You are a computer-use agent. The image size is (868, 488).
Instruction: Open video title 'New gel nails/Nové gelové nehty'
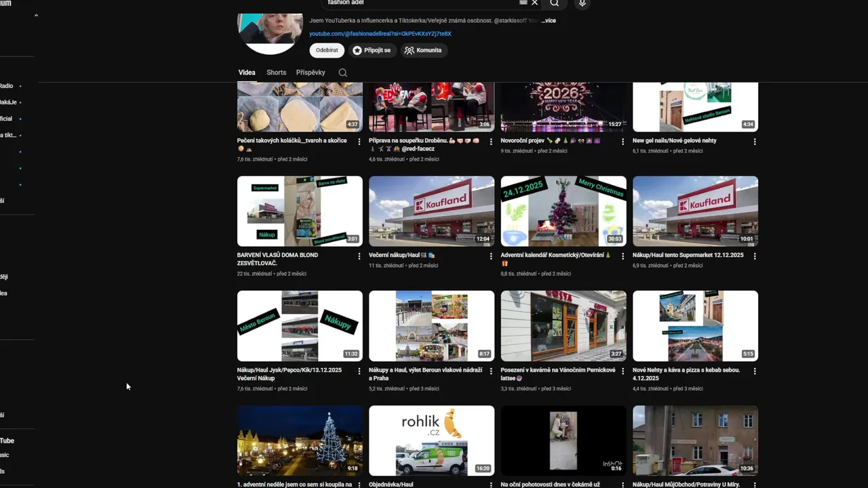674,141
